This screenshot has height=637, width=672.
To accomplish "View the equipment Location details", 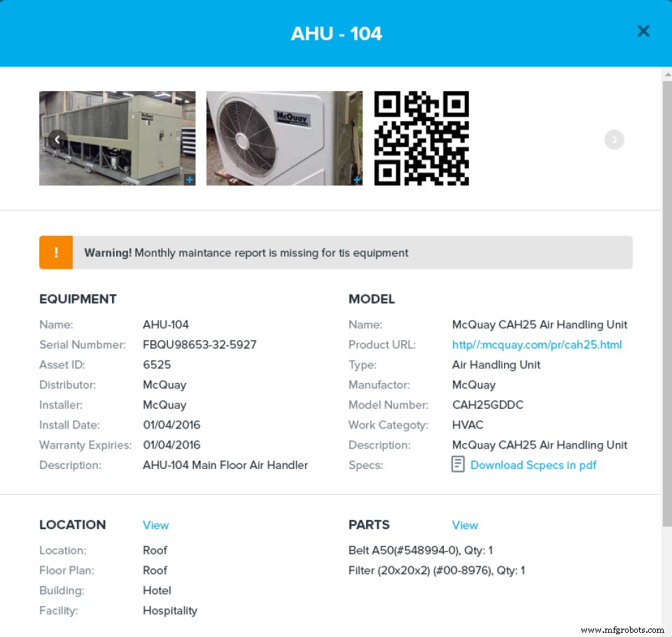I will click(155, 525).
